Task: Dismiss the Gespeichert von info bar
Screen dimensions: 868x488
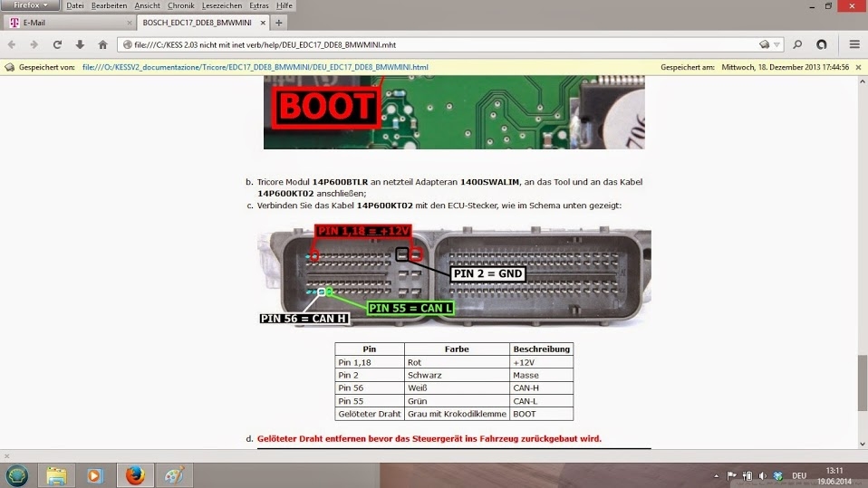Action: (858, 67)
